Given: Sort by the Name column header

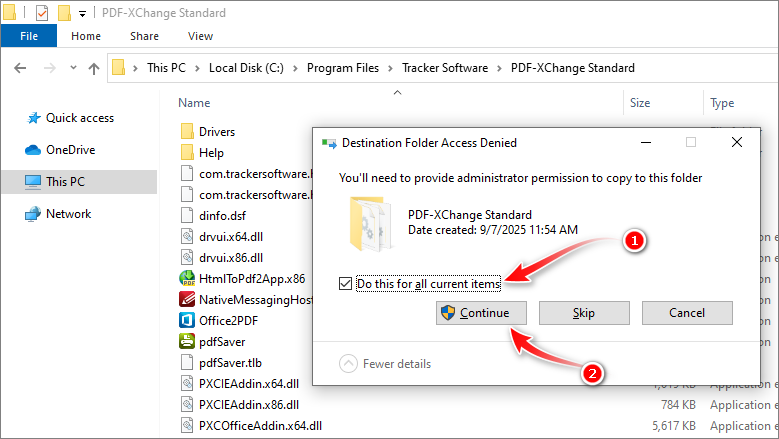Looking at the screenshot, I should tap(194, 103).
